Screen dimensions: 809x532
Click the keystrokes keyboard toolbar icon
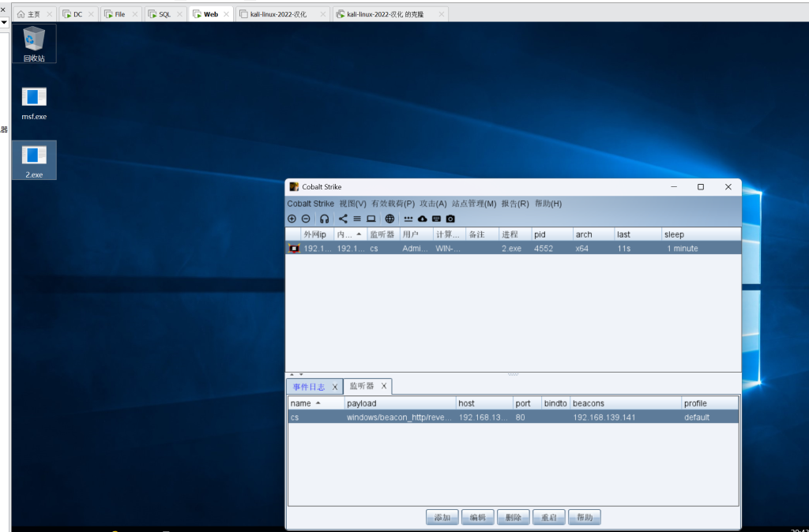436,219
